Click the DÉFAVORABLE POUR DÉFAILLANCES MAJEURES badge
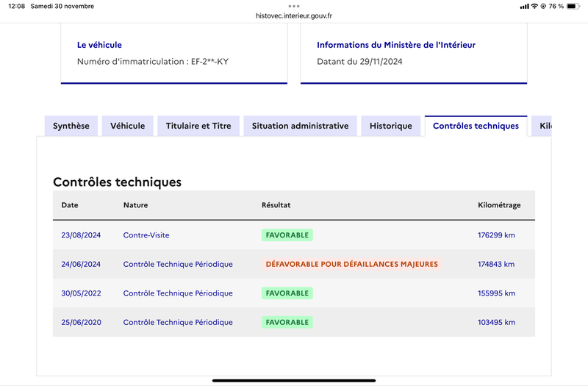588x386 pixels. pos(352,264)
